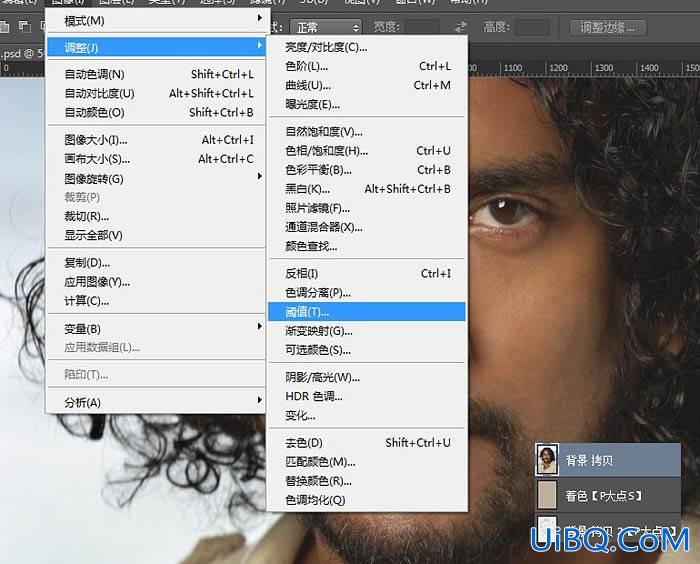Choose 自动对比度(U) command

click(156, 93)
